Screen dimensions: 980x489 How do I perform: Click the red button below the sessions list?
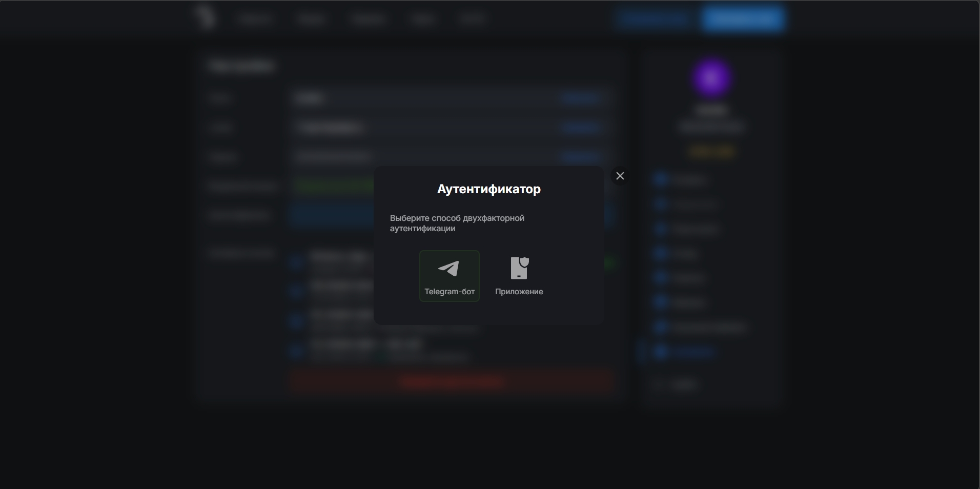pyautogui.click(x=451, y=381)
